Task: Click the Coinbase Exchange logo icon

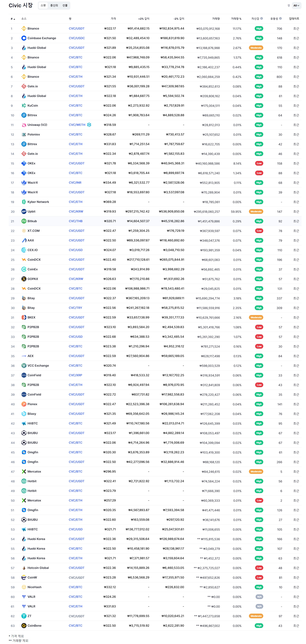Action: 24,38
